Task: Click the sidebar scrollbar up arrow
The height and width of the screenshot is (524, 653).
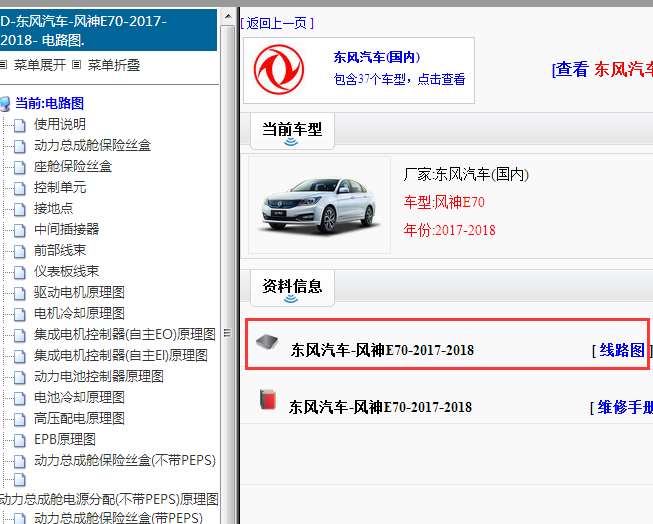Action: pos(228,16)
